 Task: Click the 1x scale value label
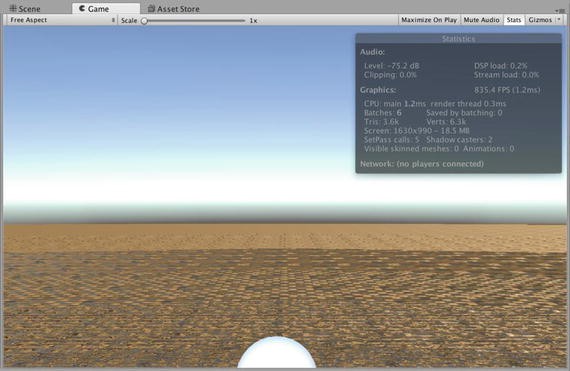[253, 21]
